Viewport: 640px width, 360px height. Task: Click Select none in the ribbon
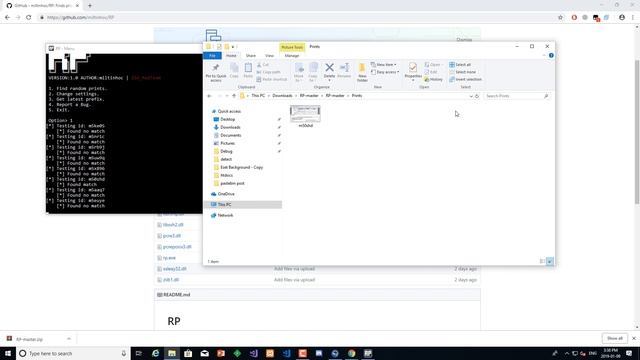(462, 72)
